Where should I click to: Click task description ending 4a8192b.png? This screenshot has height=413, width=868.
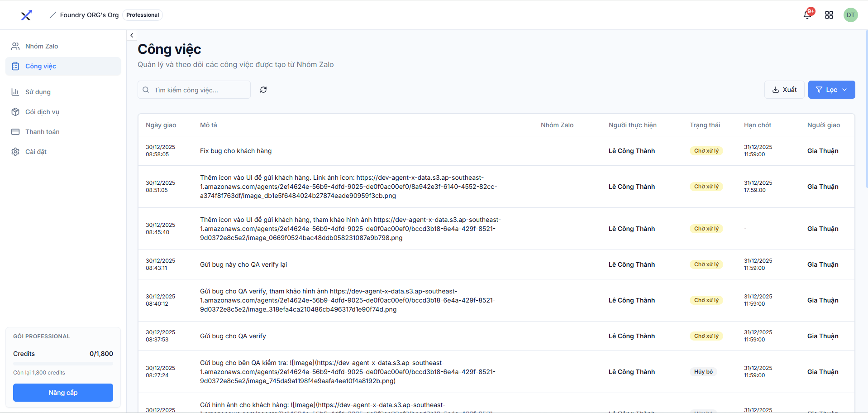coord(348,372)
